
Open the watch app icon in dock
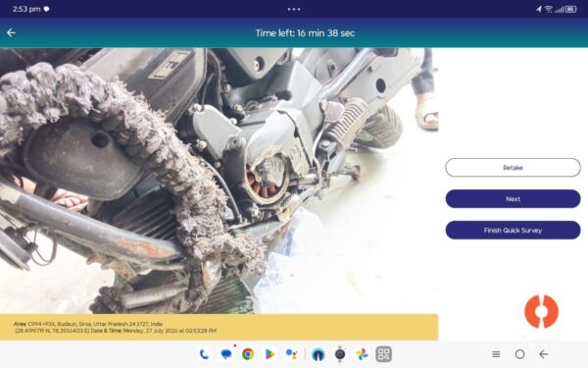pyautogui.click(x=340, y=354)
